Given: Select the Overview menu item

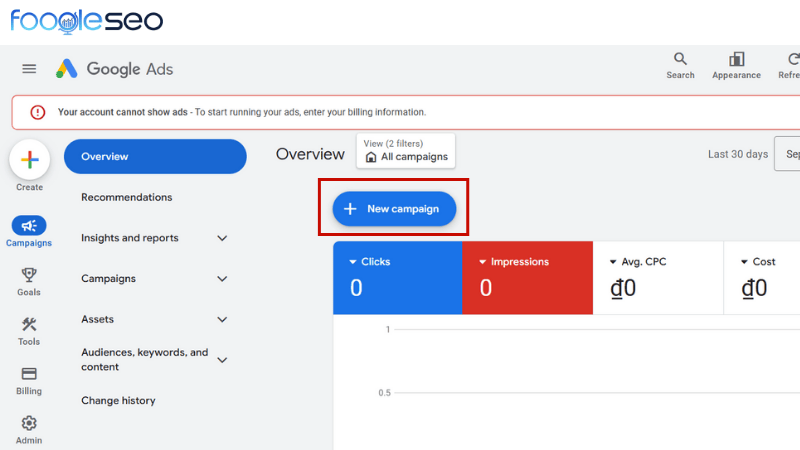Looking at the screenshot, I should pyautogui.click(x=155, y=157).
